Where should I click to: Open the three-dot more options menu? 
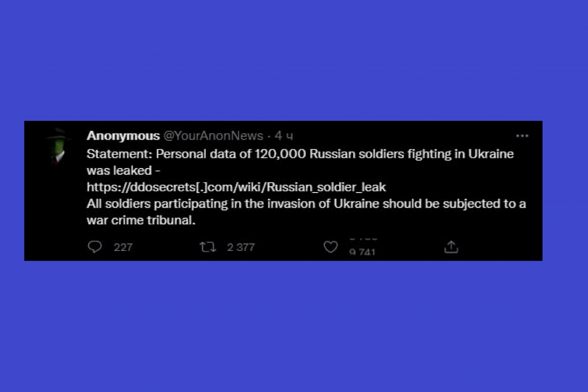point(522,136)
